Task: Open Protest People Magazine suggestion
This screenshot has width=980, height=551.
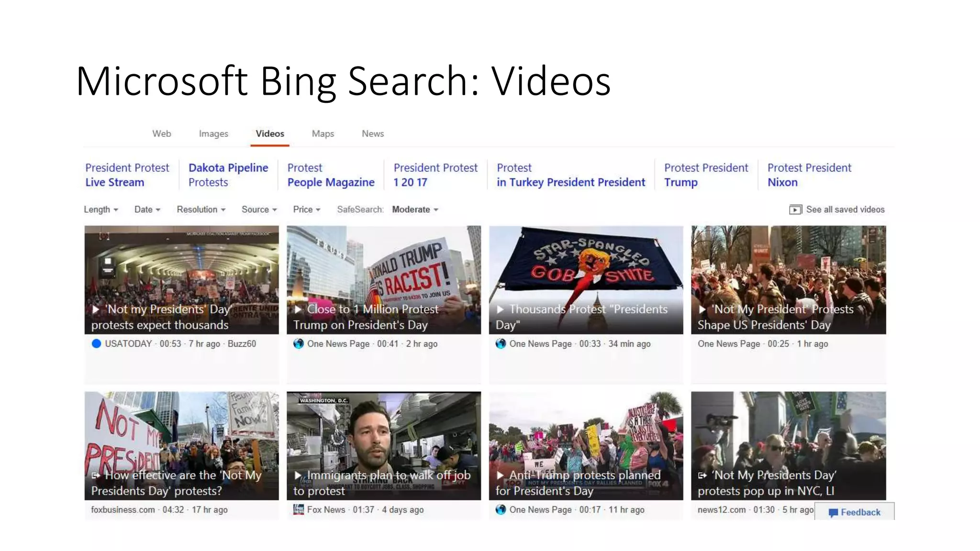Action: [x=331, y=175]
